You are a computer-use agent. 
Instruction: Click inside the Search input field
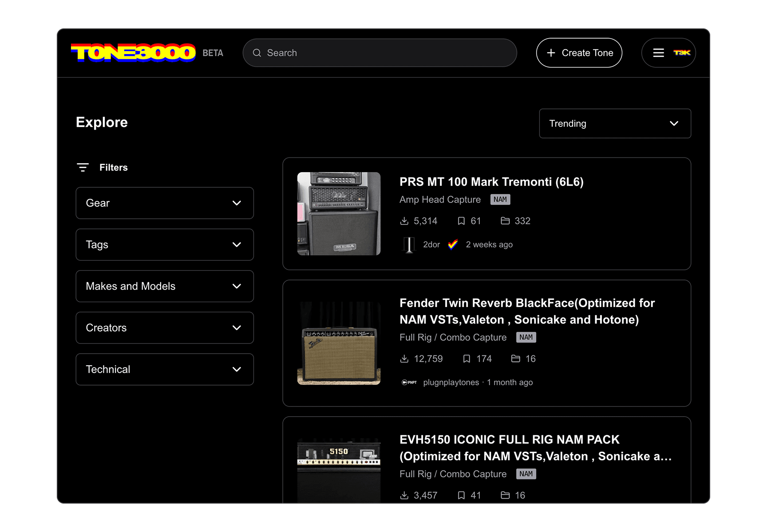coord(380,53)
